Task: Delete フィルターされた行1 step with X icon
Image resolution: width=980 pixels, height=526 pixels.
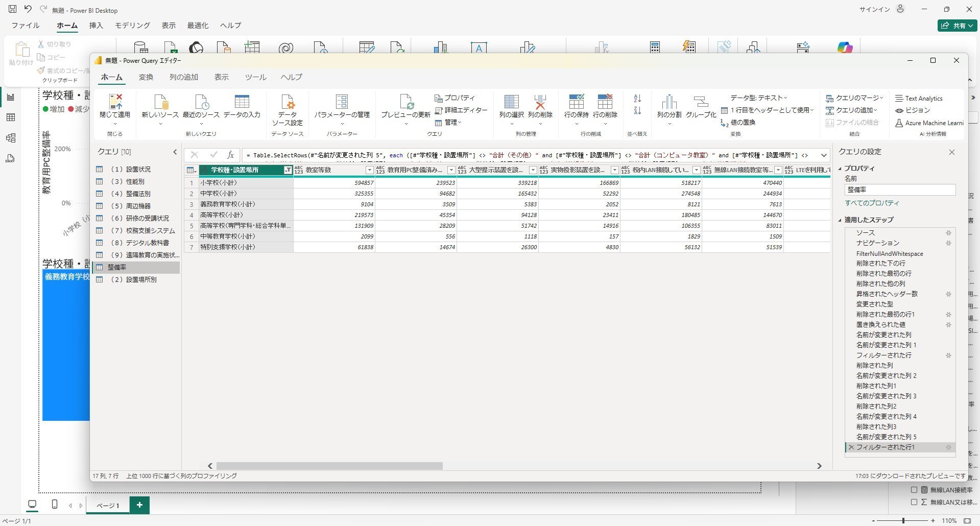Action: click(x=851, y=447)
